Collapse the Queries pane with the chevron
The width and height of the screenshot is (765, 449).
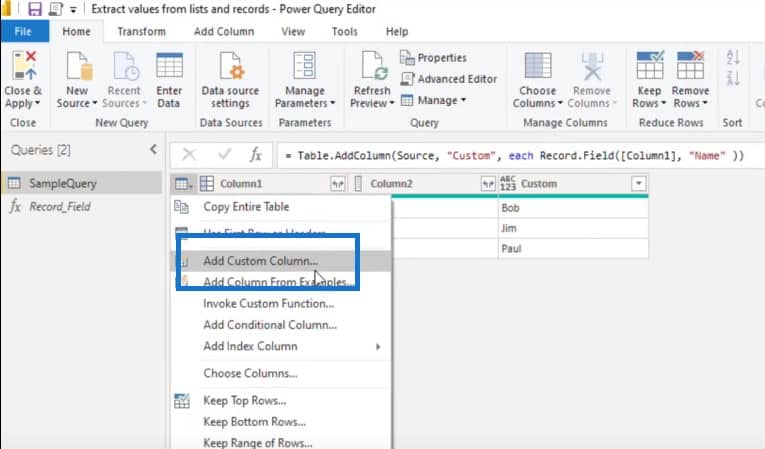point(154,149)
